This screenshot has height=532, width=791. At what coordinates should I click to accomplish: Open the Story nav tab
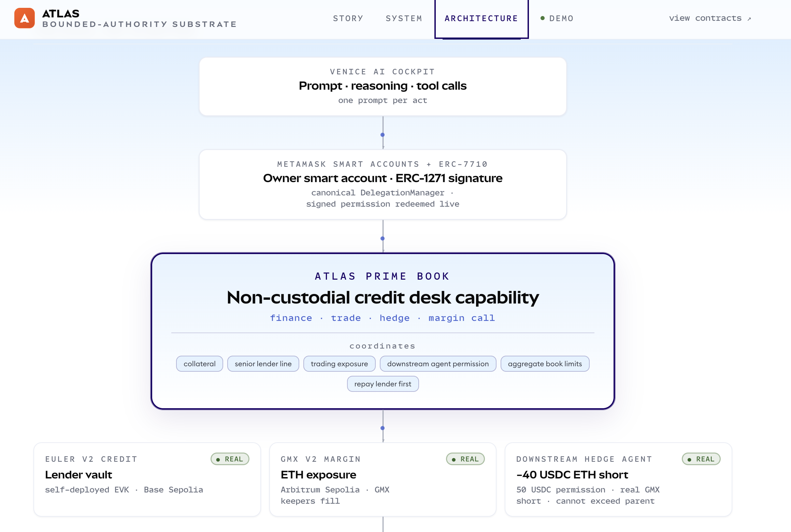(x=348, y=18)
